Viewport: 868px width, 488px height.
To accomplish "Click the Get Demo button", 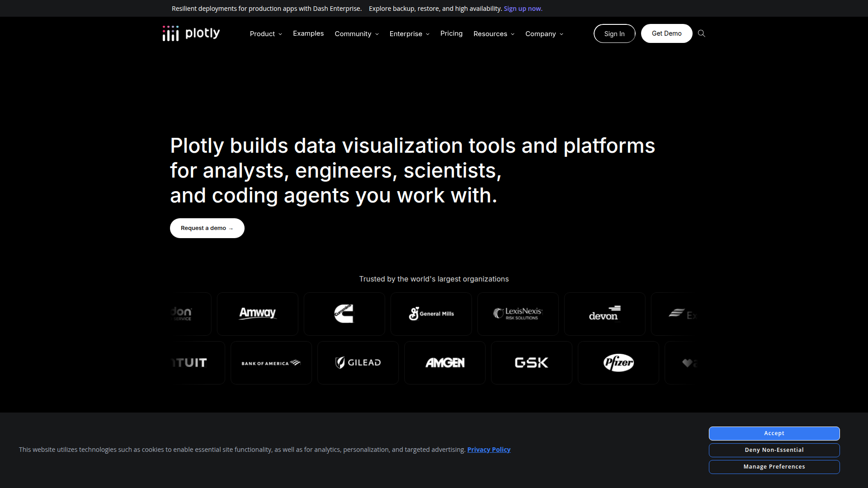I will [x=667, y=33].
